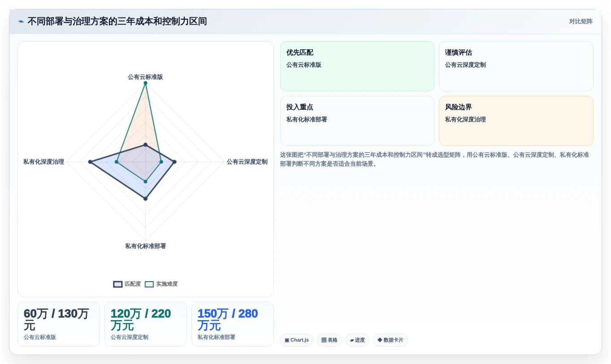This screenshot has height=364, width=611.
Task: Click the 表格 tag
Action: [329, 340]
